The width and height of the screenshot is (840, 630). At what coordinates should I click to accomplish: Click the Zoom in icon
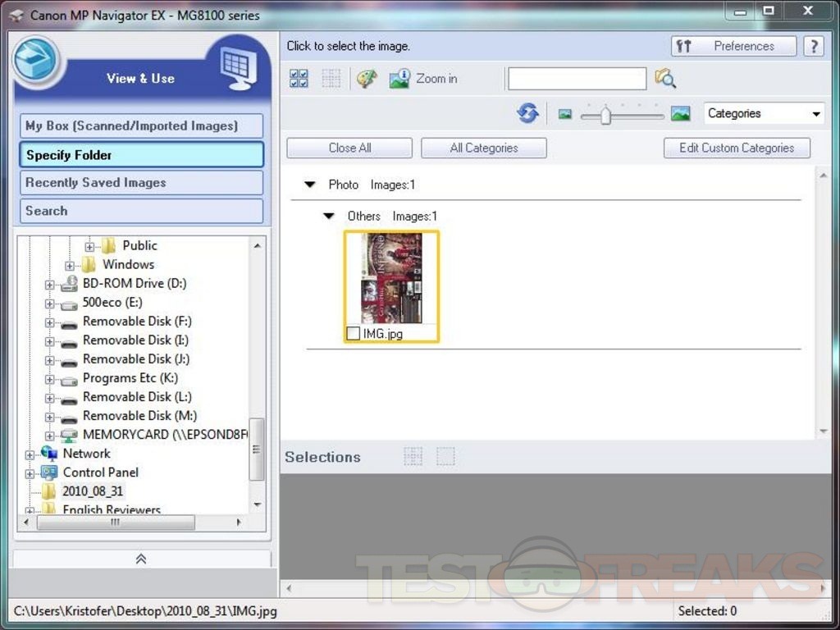tap(399, 79)
